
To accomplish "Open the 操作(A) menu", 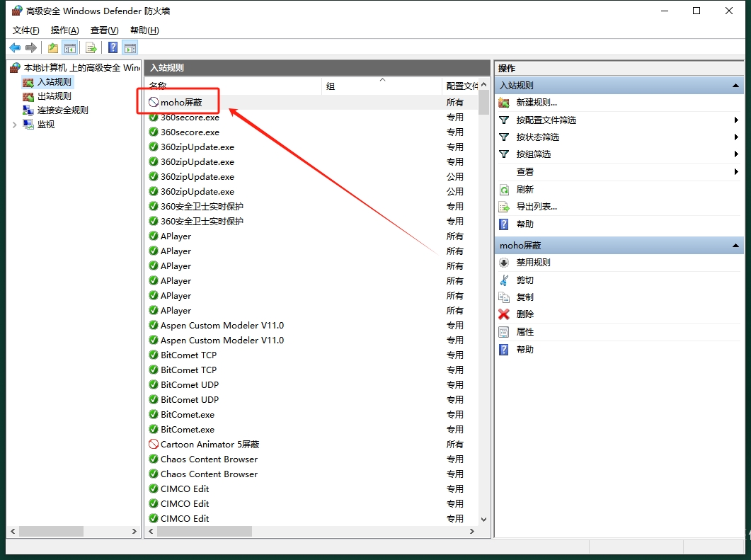I will click(64, 30).
